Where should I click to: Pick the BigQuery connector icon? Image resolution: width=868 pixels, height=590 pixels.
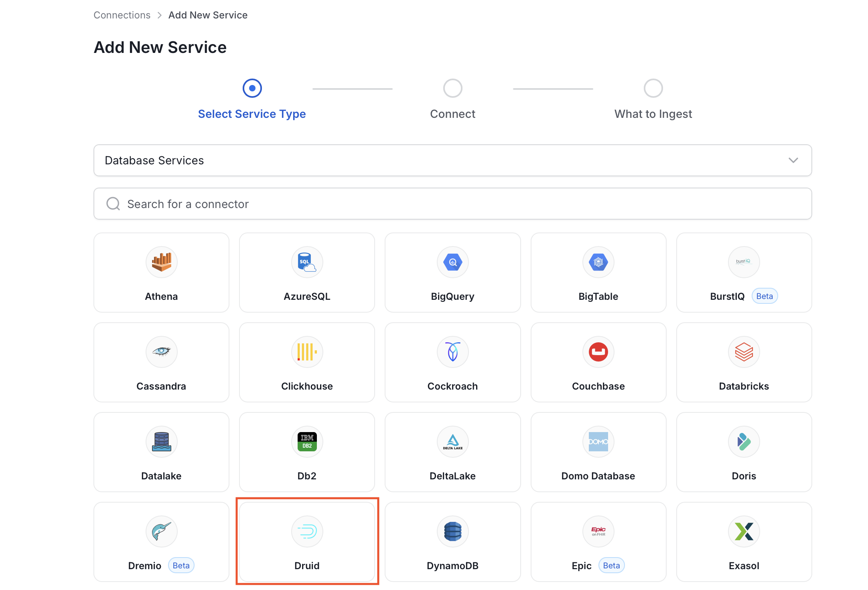[x=453, y=262]
